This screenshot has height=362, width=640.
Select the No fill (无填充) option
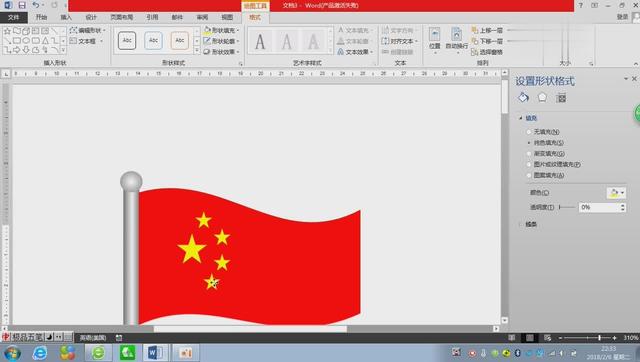[543, 132]
